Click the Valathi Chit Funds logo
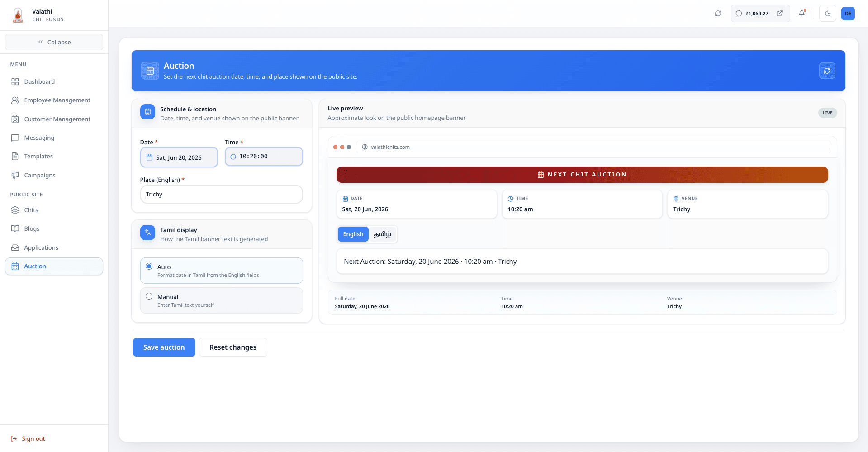The width and height of the screenshot is (868, 452). pyautogui.click(x=18, y=15)
